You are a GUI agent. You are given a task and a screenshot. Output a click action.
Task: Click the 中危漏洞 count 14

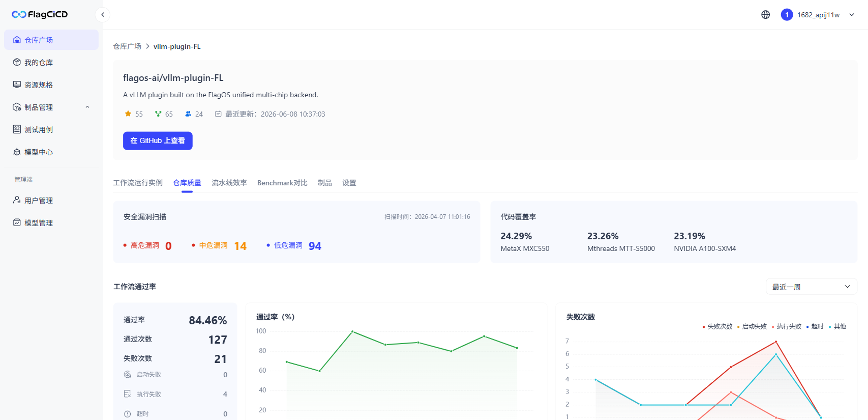pos(241,246)
